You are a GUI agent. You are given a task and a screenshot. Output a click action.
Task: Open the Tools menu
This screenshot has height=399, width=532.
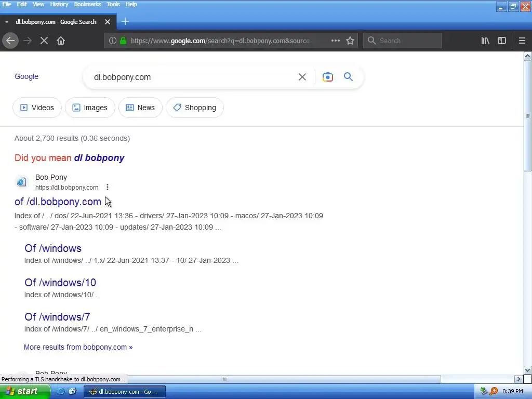113,4
